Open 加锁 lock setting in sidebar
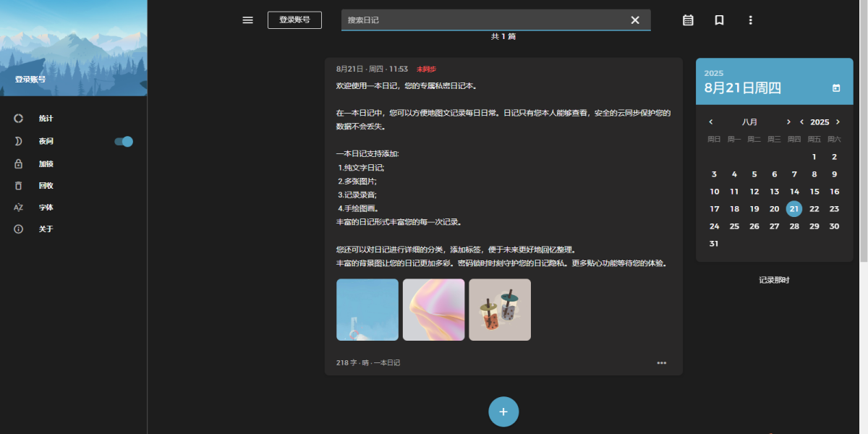This screenshot has height=434, width=868. click(x=46, y=164)
